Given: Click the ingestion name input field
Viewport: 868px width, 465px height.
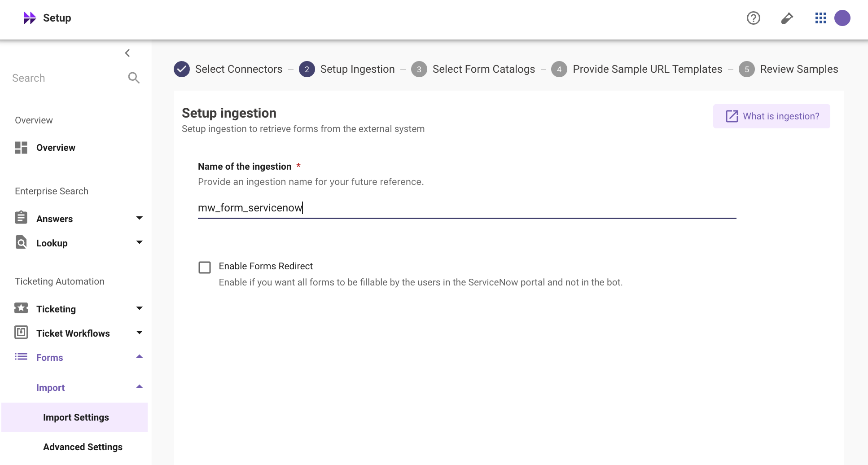Looking at the screenshot, I should 467,208.
